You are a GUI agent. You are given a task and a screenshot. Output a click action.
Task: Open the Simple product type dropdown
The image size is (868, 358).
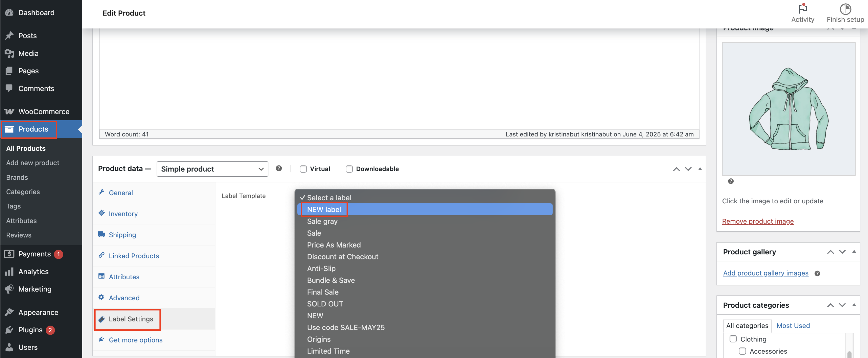point(212,169)
